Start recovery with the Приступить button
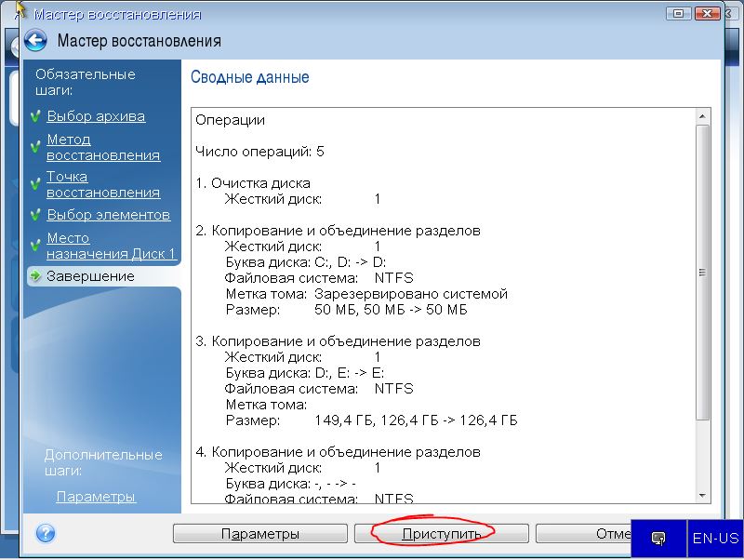Viewport: 744px width, 560px height. click(x=441, y=534)
